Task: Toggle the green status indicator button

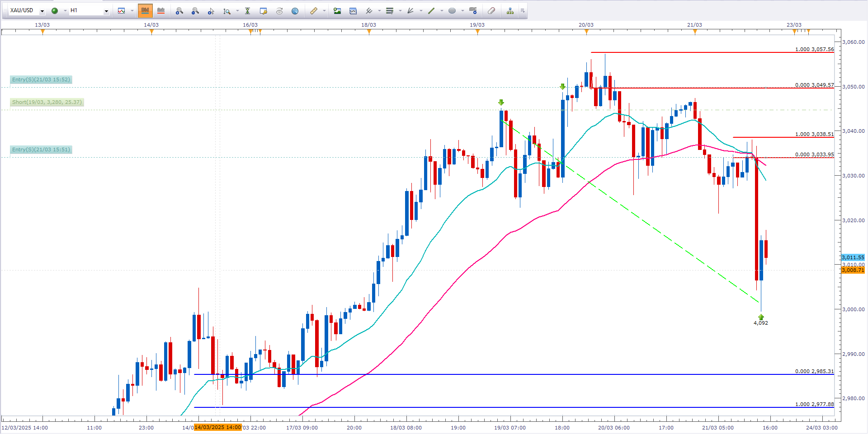Action: pos(55,11)
